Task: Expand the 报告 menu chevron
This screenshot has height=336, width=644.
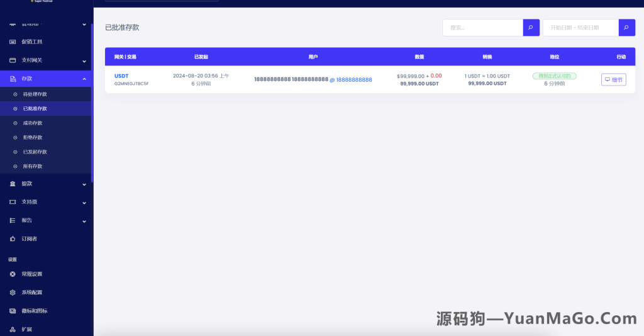Action: pyautogui.click(x=84, y=221)
